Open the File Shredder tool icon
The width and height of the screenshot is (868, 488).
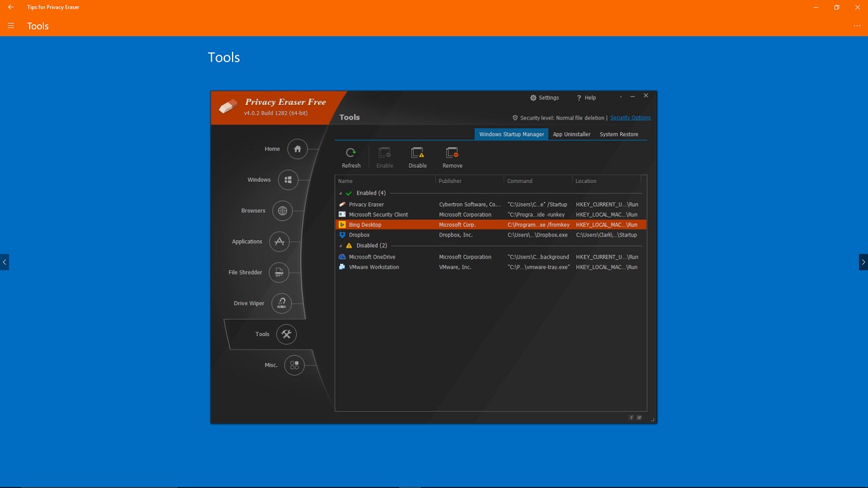[x=280, y=272]
